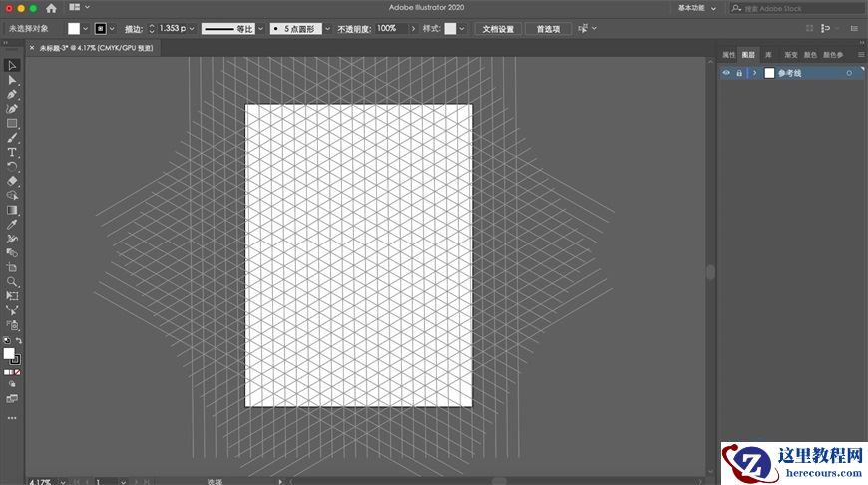Open stroke color dropdown in control bar
The image size is (868, 485).
click(x=113, y=29)
